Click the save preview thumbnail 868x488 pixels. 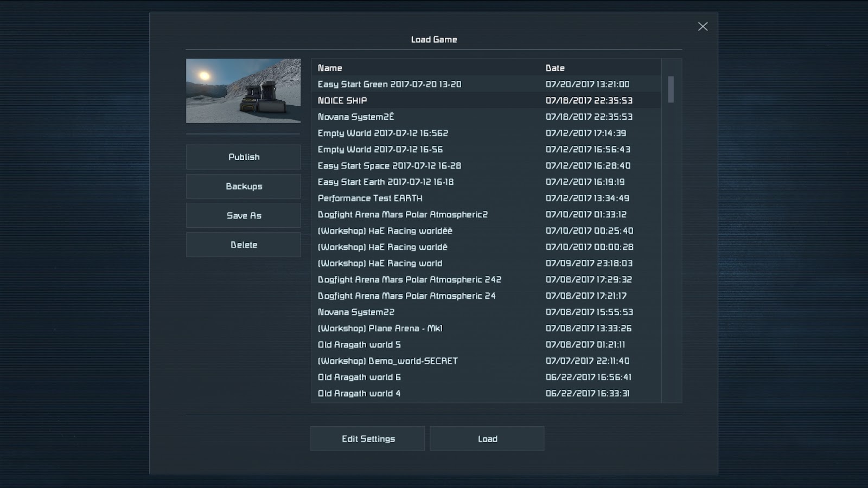(243, 91)
